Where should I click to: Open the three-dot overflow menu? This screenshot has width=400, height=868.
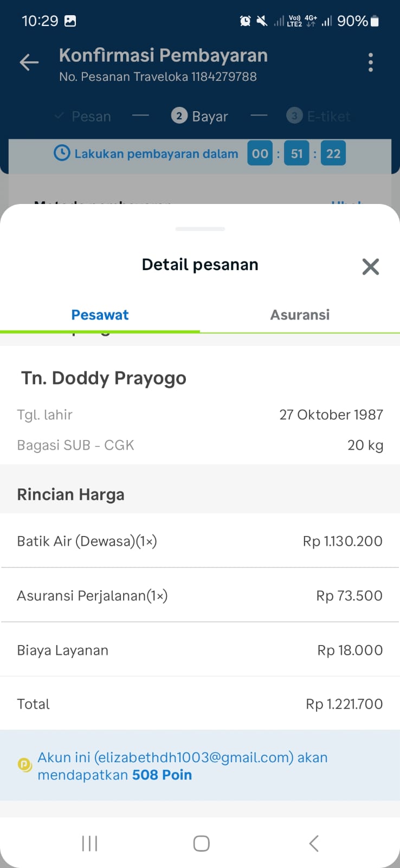pyautogui.click(x=371, y=63)
